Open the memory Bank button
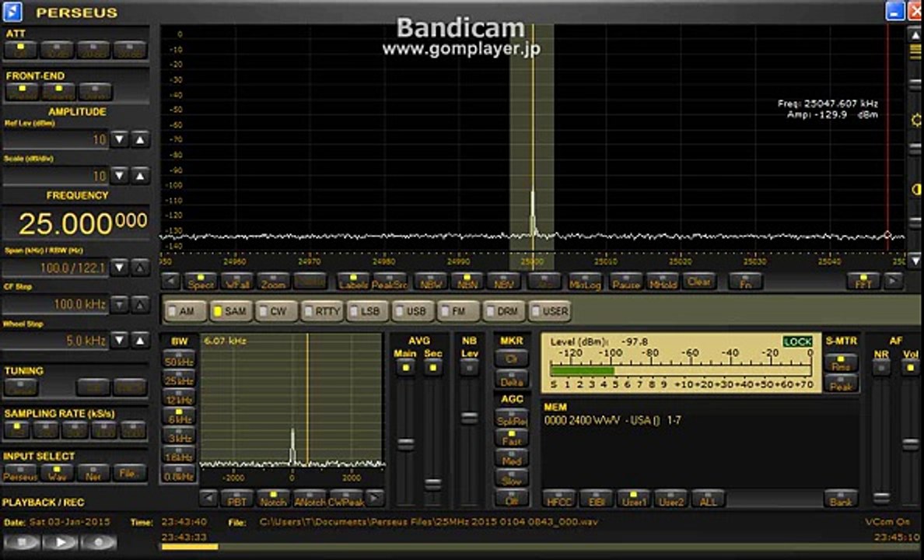The height and width of the screenshot is (560, 924). (x=841, y=499)
